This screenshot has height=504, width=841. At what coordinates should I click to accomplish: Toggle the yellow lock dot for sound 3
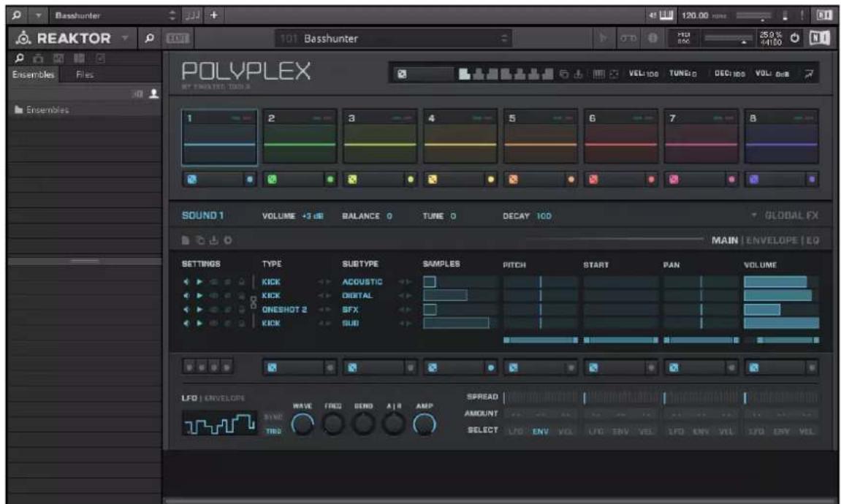(411, 180)
